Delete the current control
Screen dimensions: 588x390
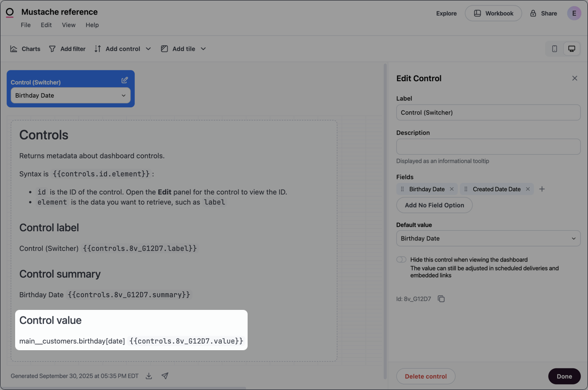(426, 376)
